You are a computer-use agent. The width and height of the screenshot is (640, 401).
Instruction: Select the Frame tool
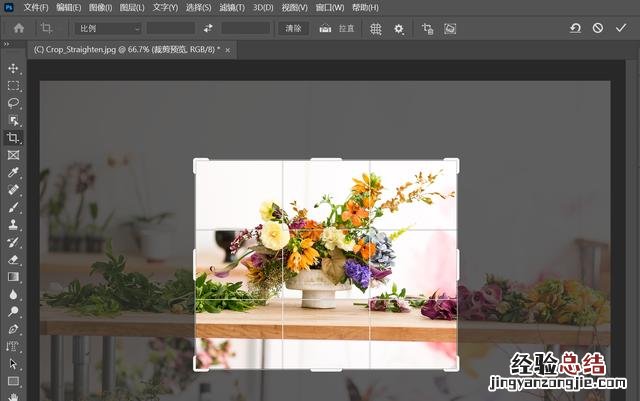pos(13,155)
